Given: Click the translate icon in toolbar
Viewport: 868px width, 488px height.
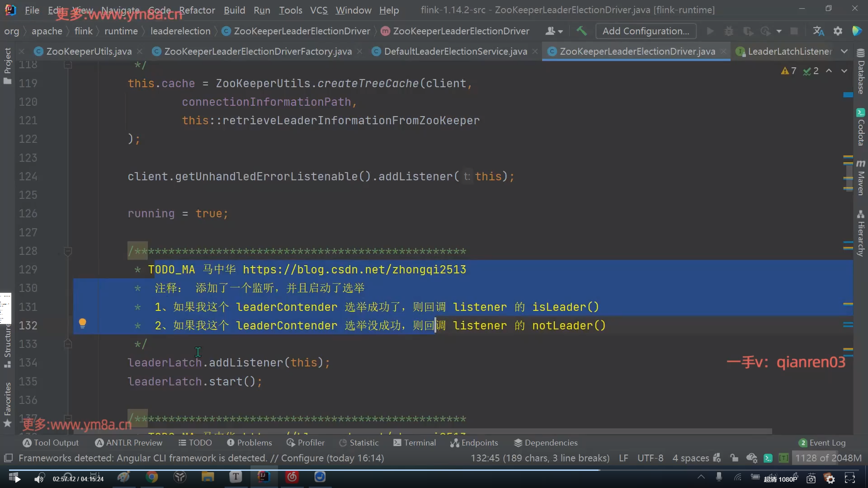Looking at the screenshot, I should click(818, 31).
